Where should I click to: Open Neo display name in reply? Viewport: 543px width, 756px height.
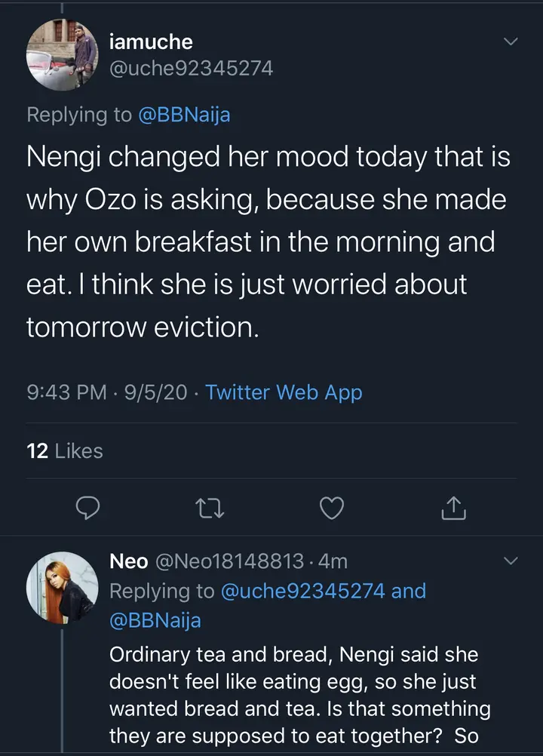[x=129, y=561]
